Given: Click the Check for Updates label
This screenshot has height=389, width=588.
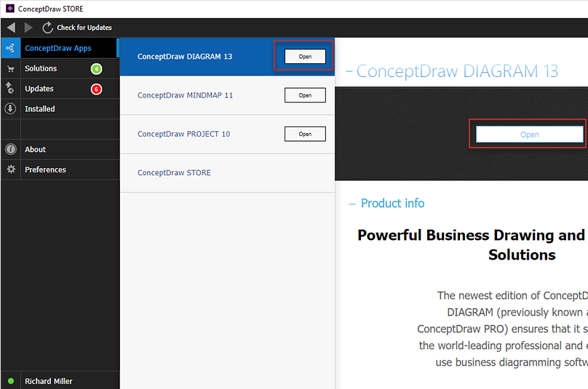Looking at the screenshot, I should point(84,28).
